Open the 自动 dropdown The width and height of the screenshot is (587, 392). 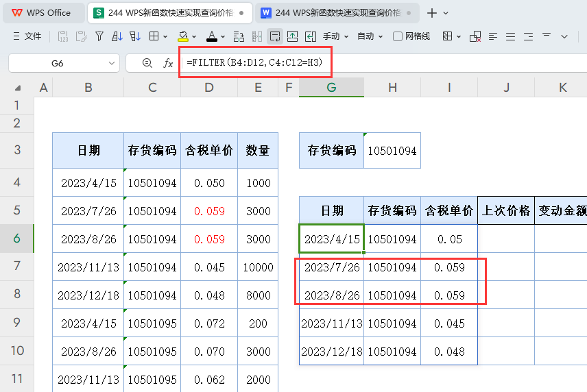point(370,36)
